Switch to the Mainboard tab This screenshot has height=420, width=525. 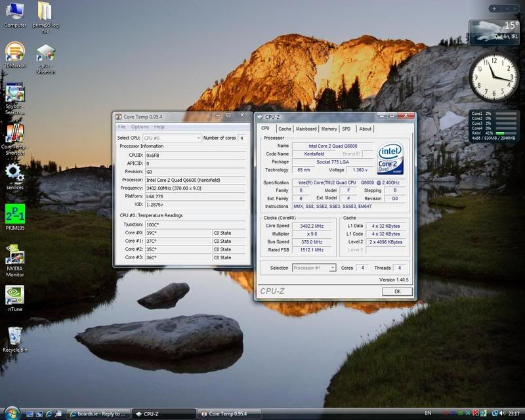click(306, 129)
